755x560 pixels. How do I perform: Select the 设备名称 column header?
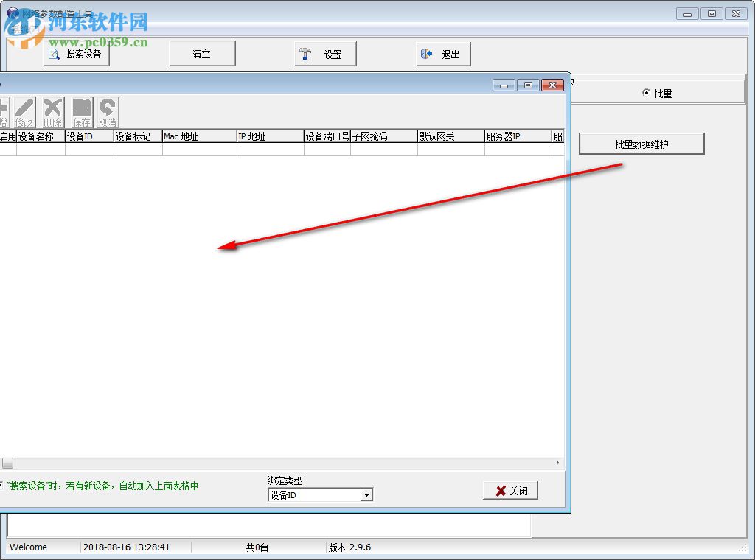pyautogui.click(x=41, y=136)
